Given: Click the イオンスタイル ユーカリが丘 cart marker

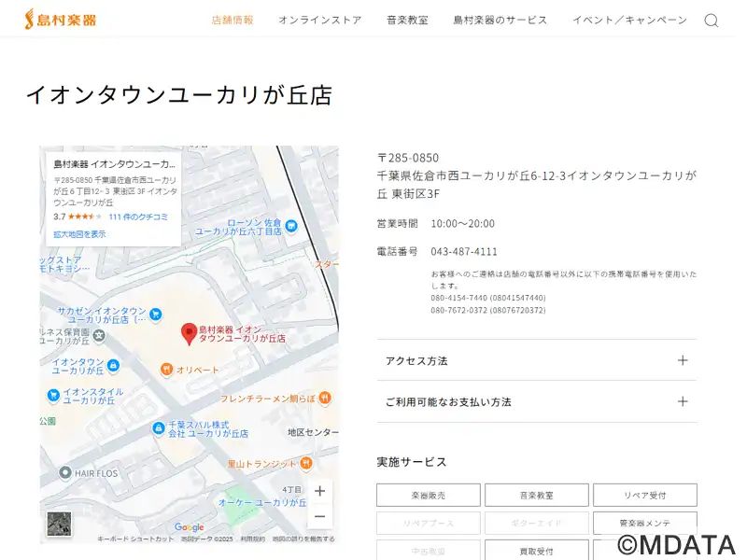Looking at the screenshot, I should pyautogui.click(x=53, y=395).
